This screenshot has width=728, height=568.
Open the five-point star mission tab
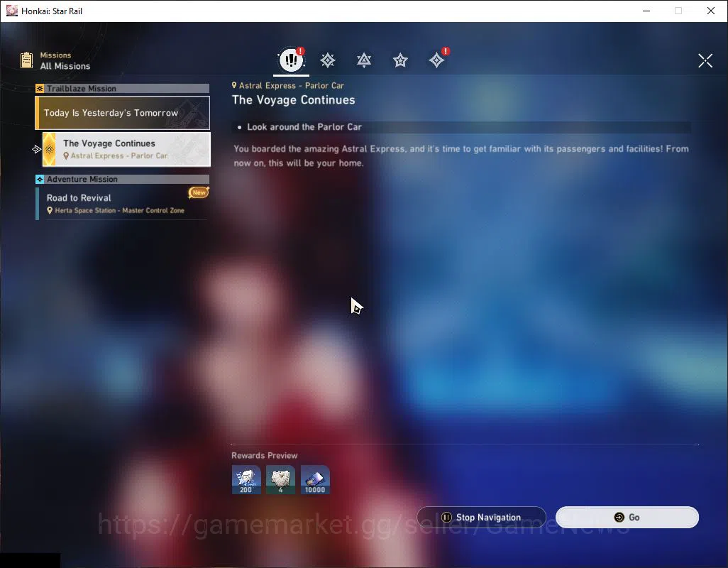400,60
